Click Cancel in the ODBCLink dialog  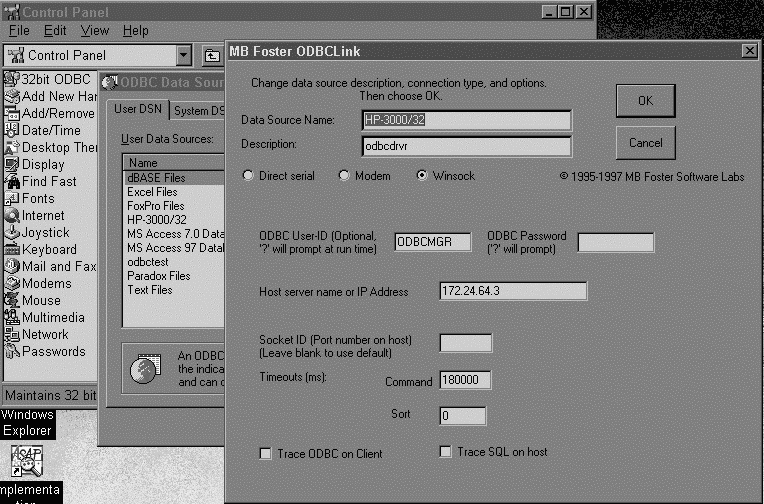tap(646, 143)
